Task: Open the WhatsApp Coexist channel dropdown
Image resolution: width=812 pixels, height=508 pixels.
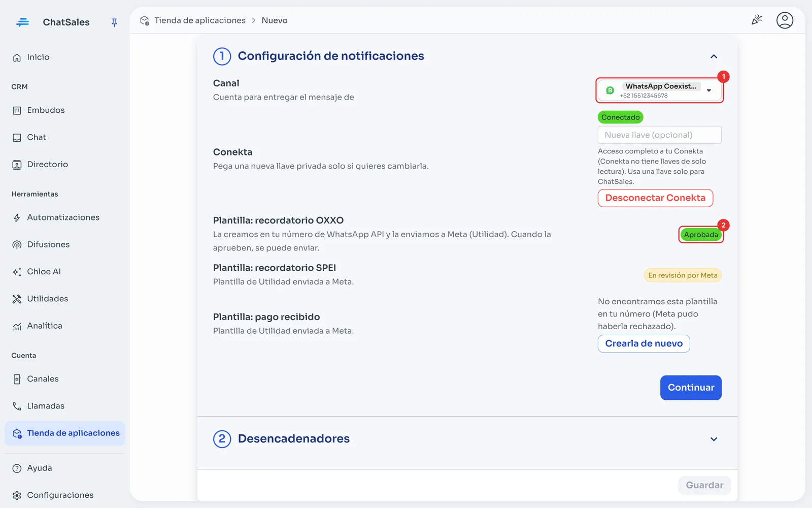Action: click(660, 90)
